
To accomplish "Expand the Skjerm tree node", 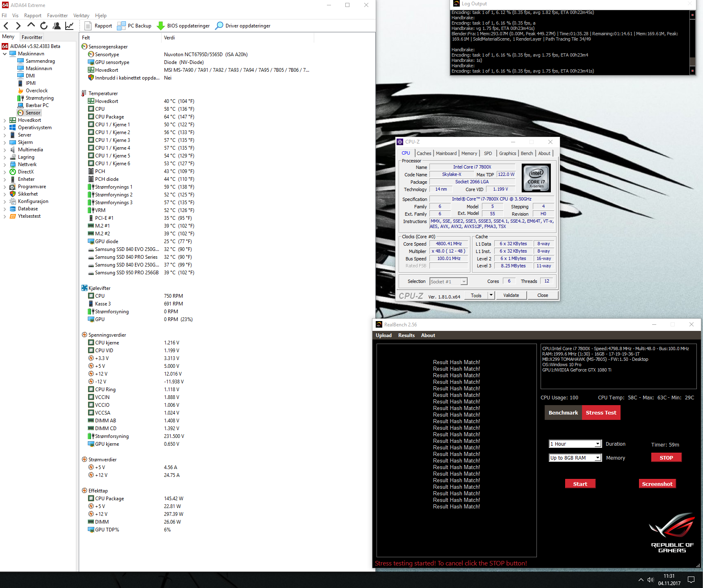I will 5,142.
